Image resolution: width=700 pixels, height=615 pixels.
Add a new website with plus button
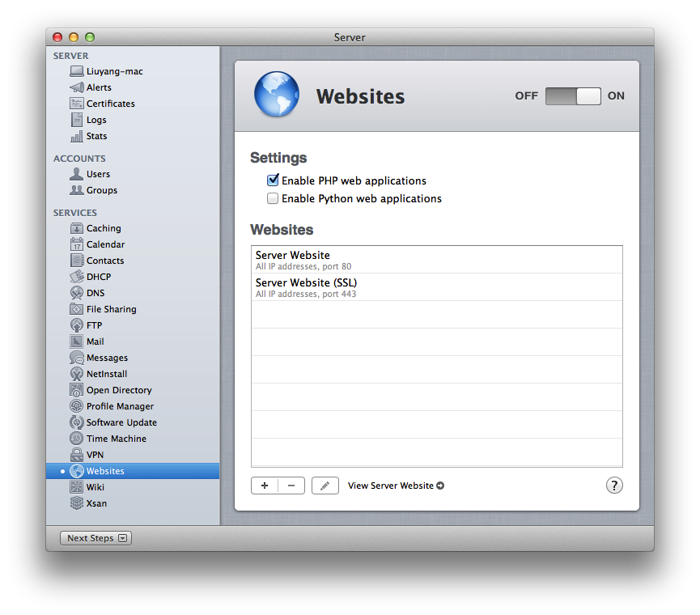pos(265,486)
